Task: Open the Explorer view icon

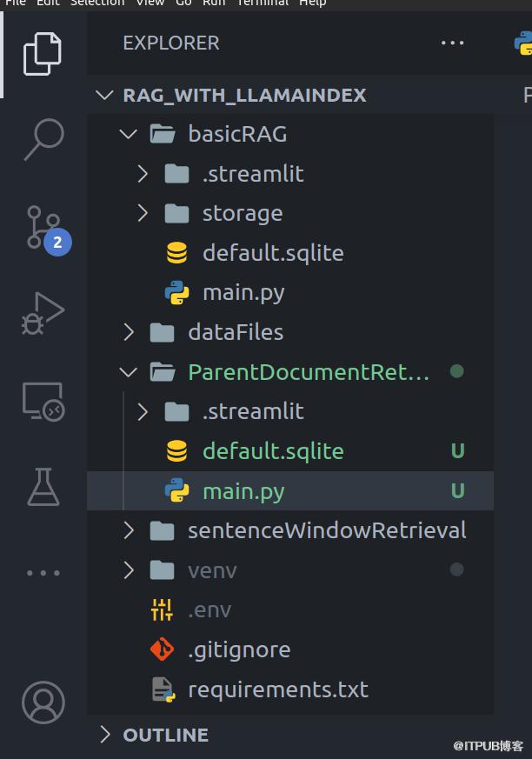Action: (x=43, y=52)
